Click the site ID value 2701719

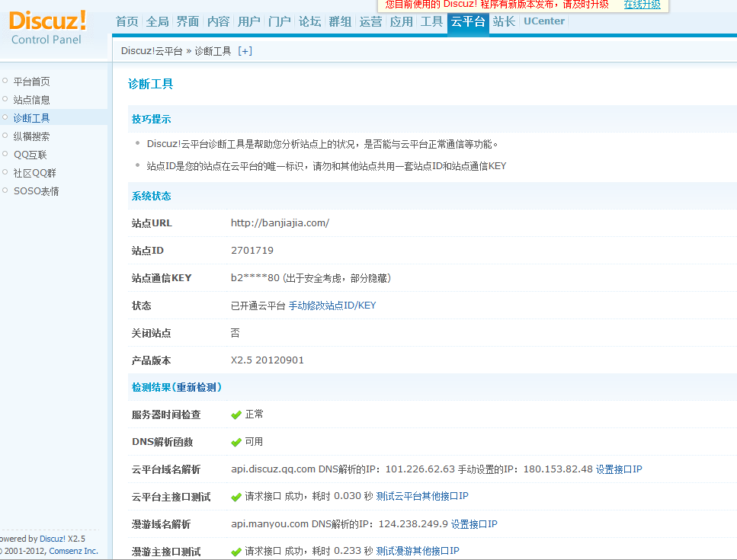252,251
